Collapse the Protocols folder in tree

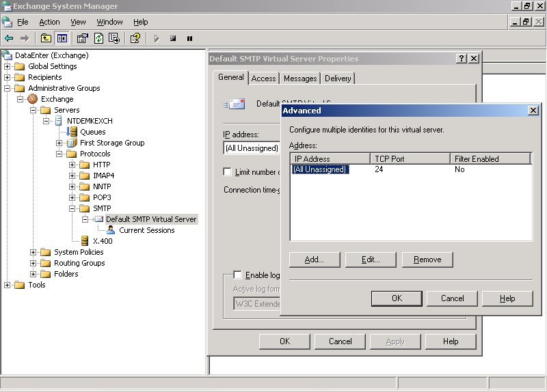click(59, 154)
